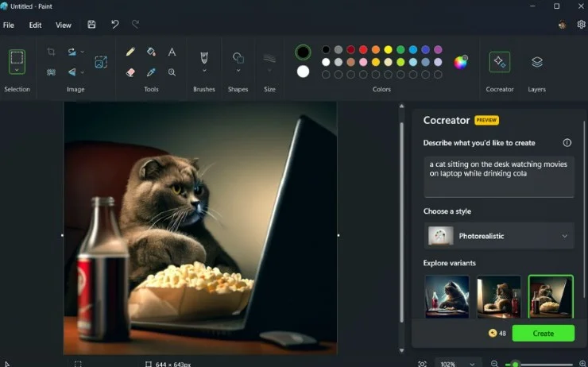This screenshot has width=588, height=367.
Task: Click the Save icon
Action: click(91, 25)
